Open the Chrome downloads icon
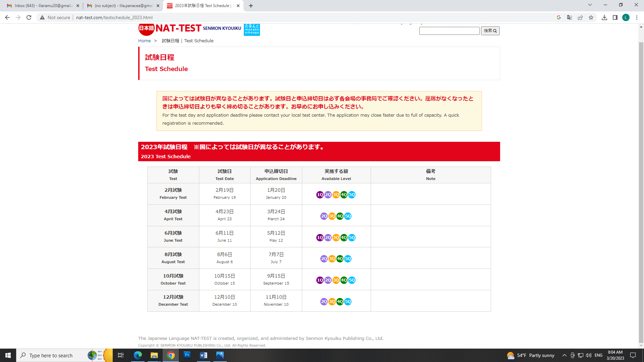This screenshot has height=362, width=644. point(604,17)
